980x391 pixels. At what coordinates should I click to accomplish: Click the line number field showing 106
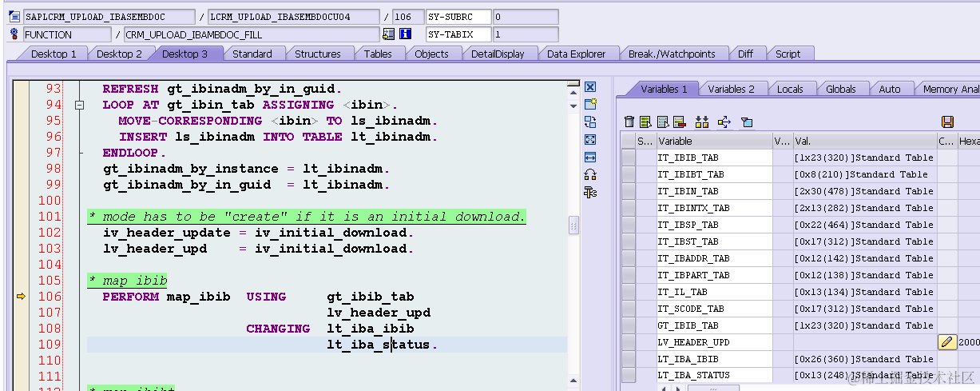407,17
